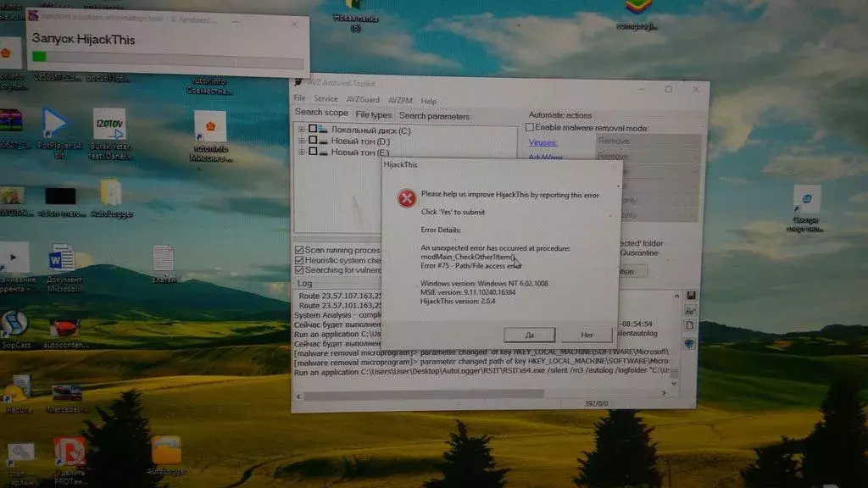
Task: Click the log horizontal scrollbar thumb
Action: point(424,395)
